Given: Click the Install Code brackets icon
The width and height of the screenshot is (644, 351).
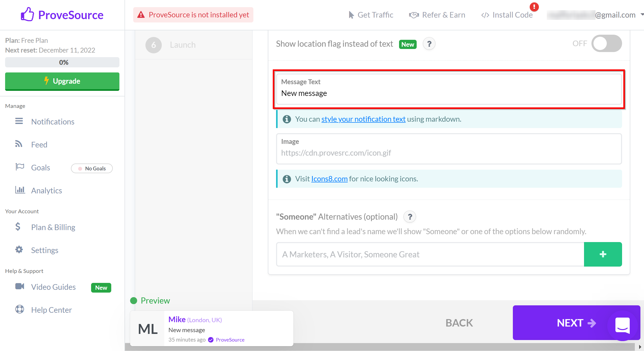Looking at the screenshot, I should tap(485, 15).
